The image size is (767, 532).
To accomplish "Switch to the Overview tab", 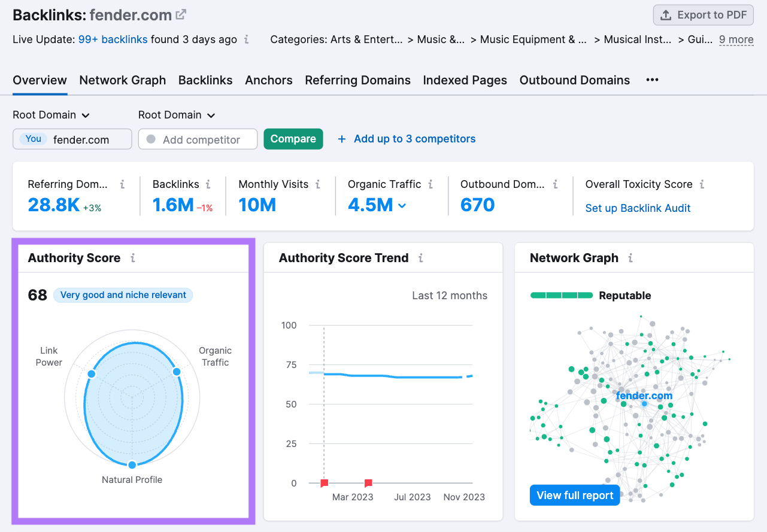I will [x=40, y=80].
